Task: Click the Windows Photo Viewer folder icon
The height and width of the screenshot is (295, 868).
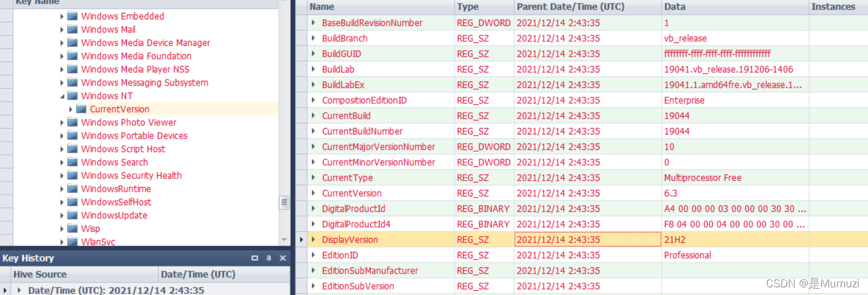Action: 73,122
